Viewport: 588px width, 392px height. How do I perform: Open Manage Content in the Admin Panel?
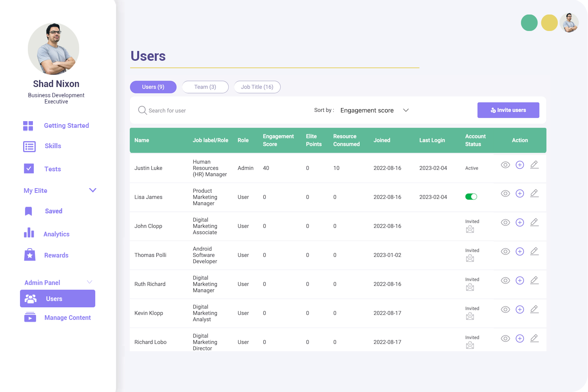67,318
